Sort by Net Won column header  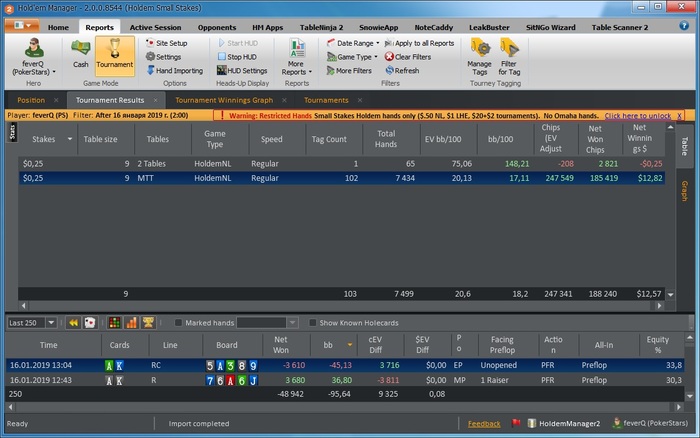tap(281, 345)
